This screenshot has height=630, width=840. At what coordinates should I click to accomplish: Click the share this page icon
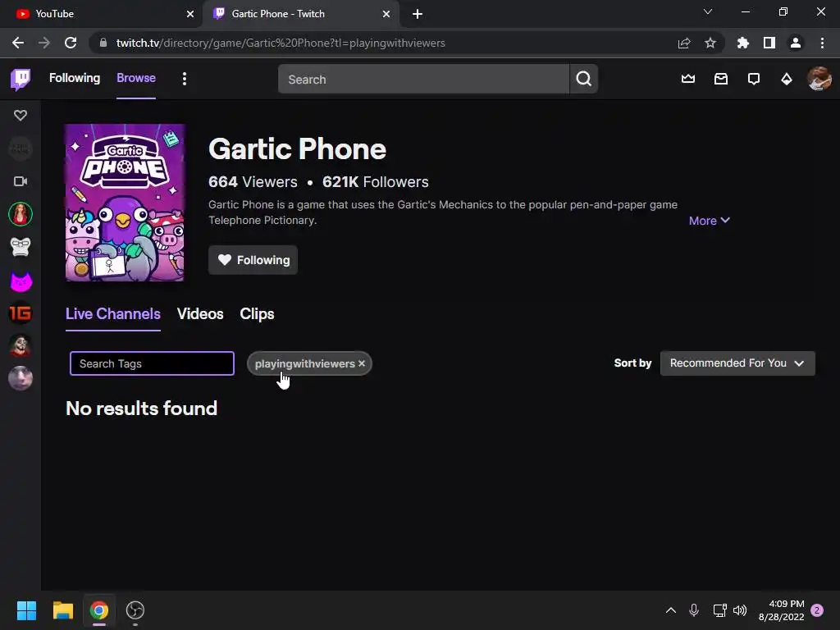684,43
